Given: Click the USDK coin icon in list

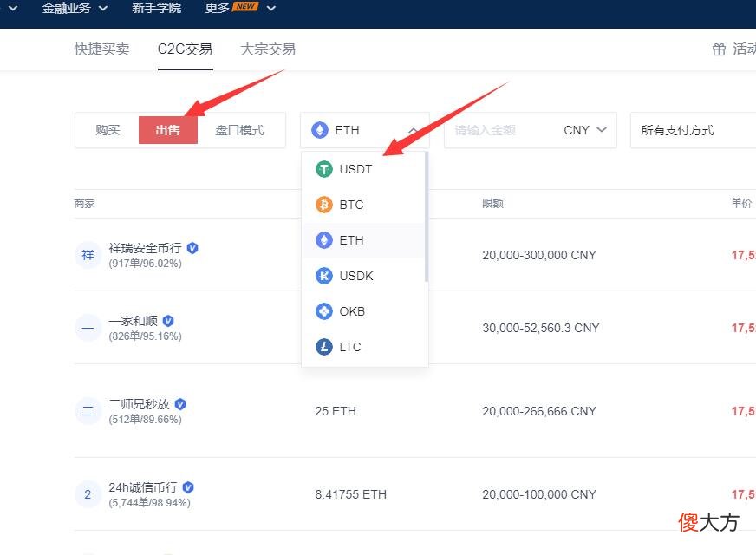Looking at the screenshot, I should tap(324, 276).
